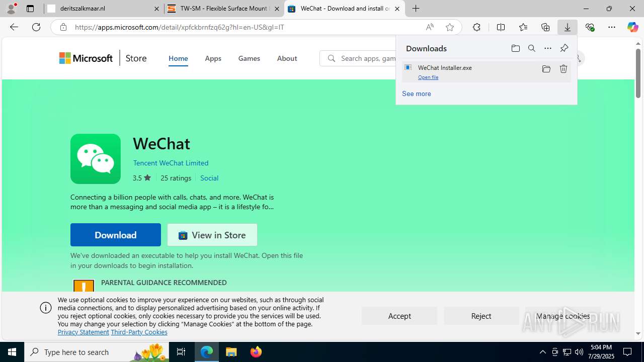Launch Firefox from taskbar

256,352
